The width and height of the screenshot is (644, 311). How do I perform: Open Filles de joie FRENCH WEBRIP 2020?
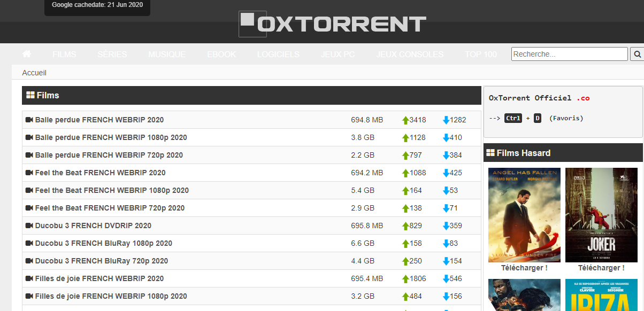tap(99, 278)
